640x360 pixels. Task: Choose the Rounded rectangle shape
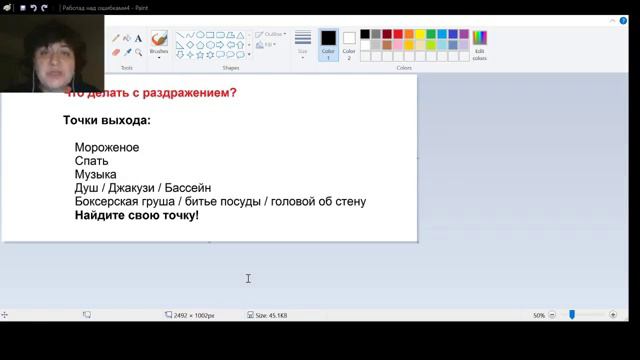point(220,35)
